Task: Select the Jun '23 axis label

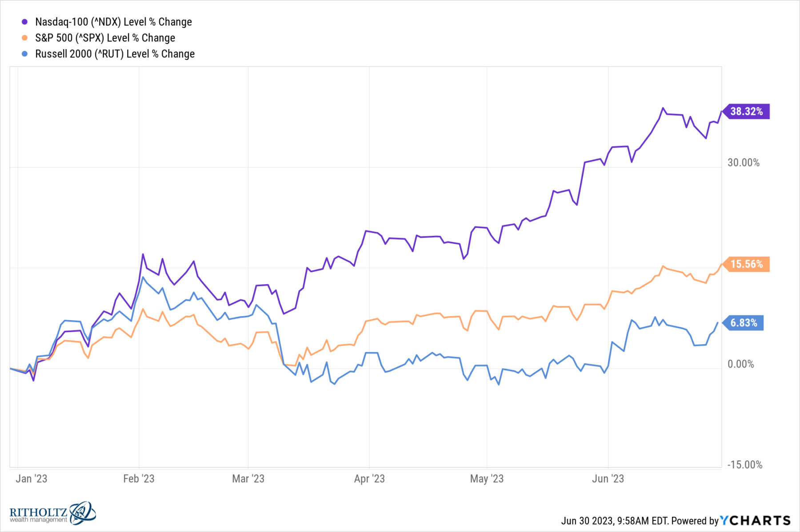Action: pos(608,479)
